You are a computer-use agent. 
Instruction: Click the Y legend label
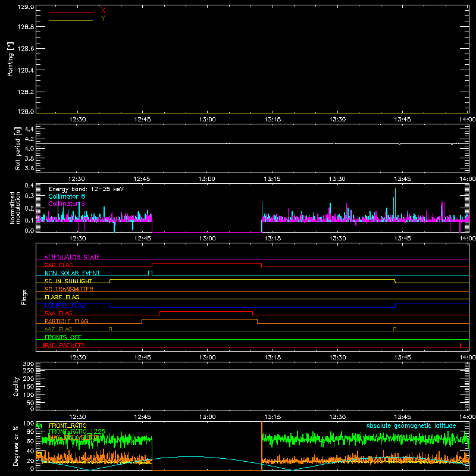click(103, 18)
